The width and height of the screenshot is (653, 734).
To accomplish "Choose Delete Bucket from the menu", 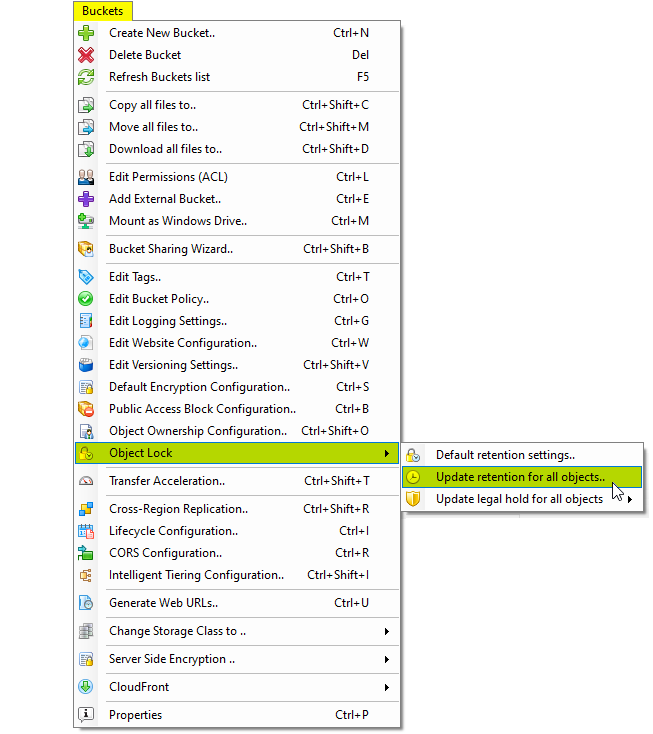I will (x=237, y=55).
